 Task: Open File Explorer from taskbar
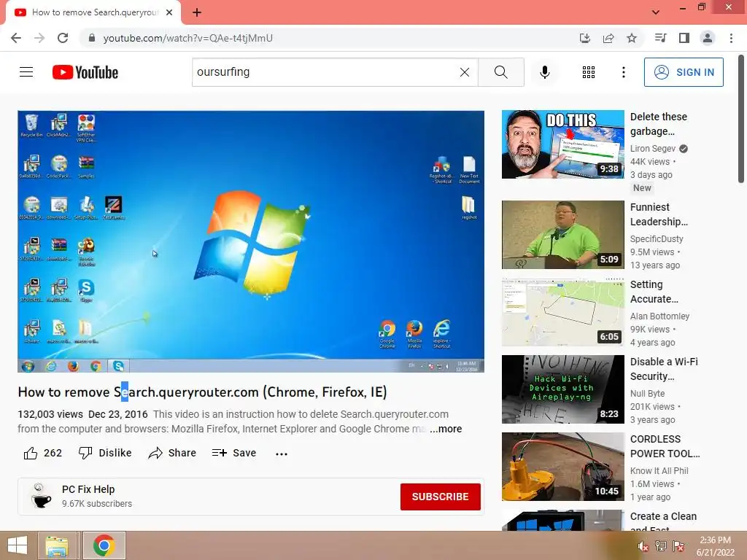pyautogui.click(x=57, y=545)
